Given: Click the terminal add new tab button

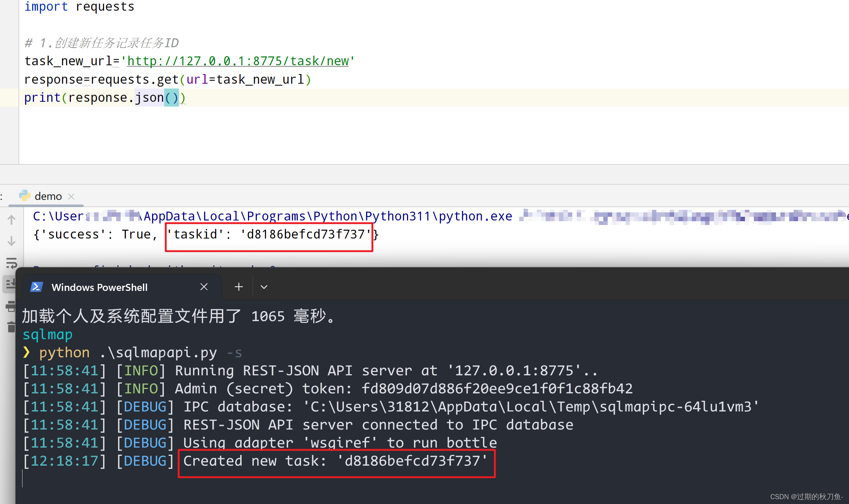Looking at the screenshot, I should click(x=238, y=286).
